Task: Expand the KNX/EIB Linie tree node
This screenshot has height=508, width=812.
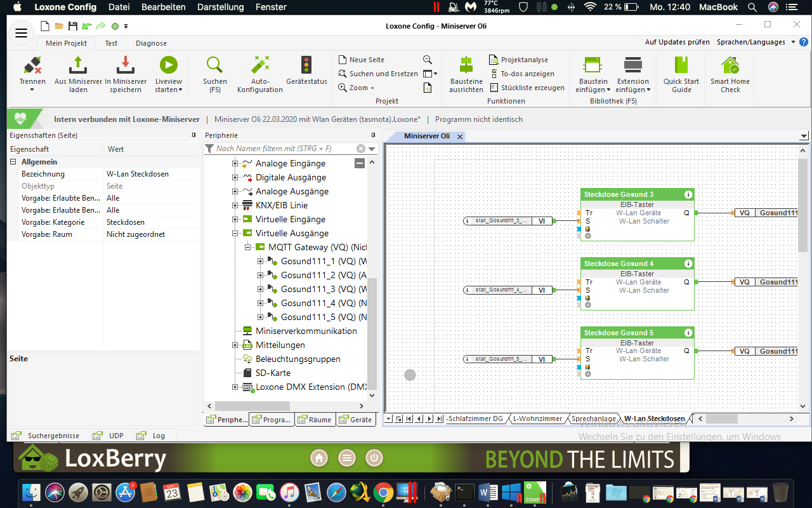Action: (x=235, y=205)
